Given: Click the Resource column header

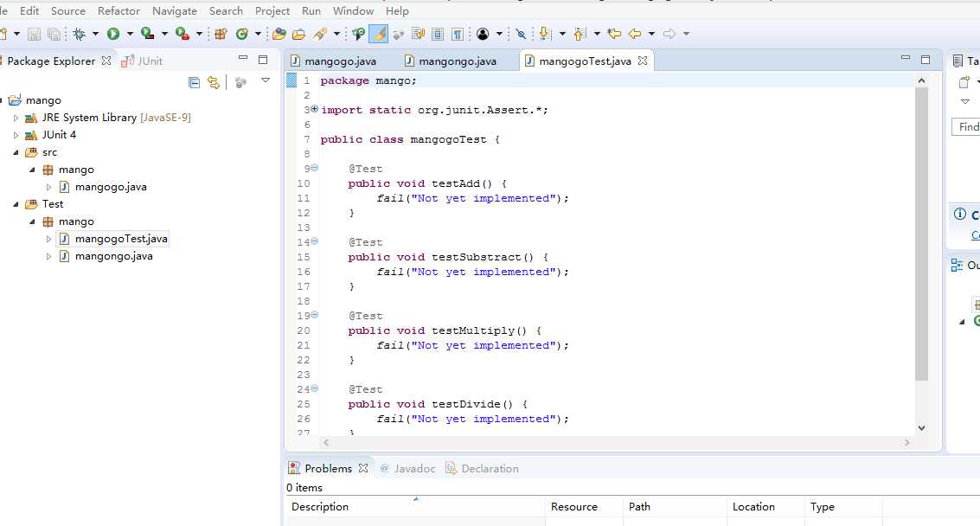Looking at the screenshot, I should [584, 507].
